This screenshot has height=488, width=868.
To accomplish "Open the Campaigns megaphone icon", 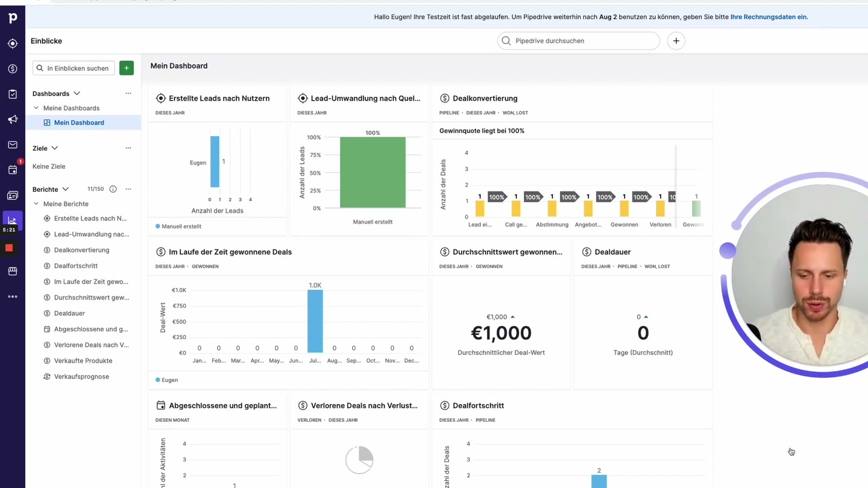I will coord(13,119).
